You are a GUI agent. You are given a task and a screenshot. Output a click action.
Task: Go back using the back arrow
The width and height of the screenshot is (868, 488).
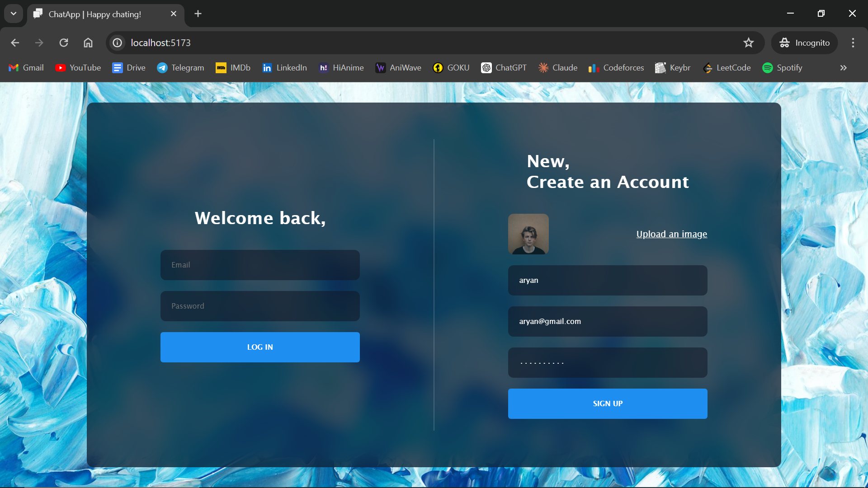[15, 42]
